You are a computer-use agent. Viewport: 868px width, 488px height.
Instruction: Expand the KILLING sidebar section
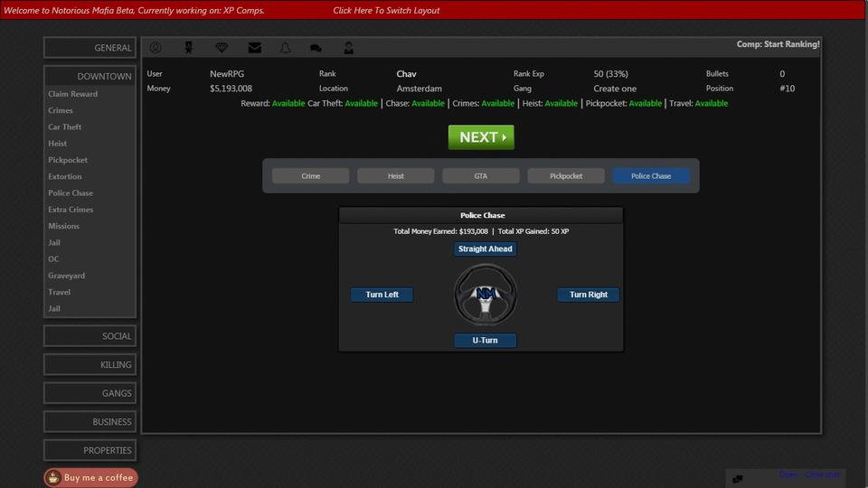pos(90,365)
